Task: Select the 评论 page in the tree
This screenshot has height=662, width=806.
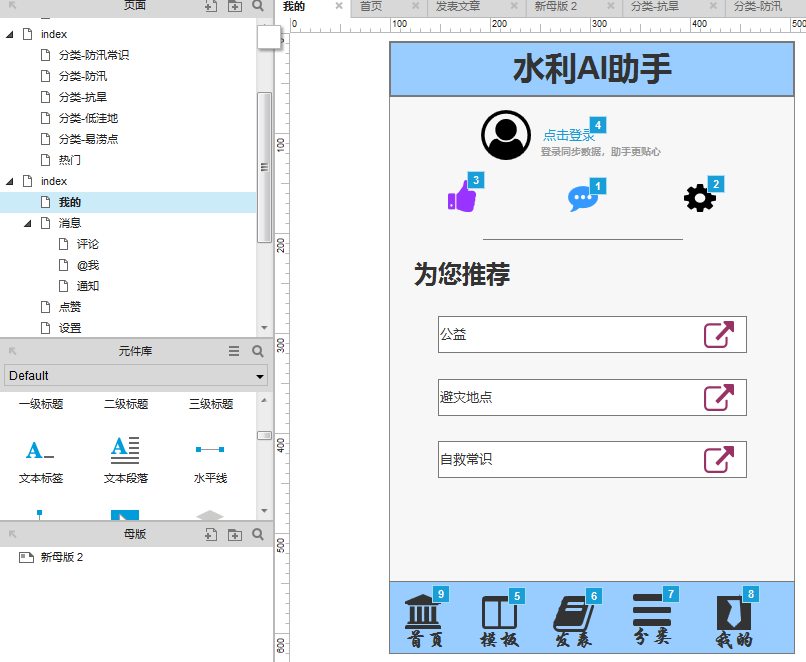Action: pyautogui.click(x=88, y=244)
